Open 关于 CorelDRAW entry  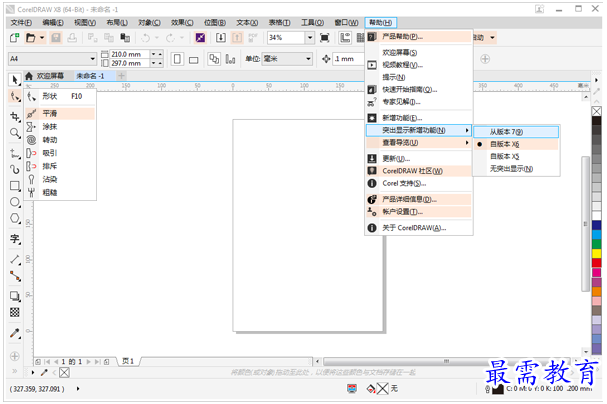click(419, 228)
